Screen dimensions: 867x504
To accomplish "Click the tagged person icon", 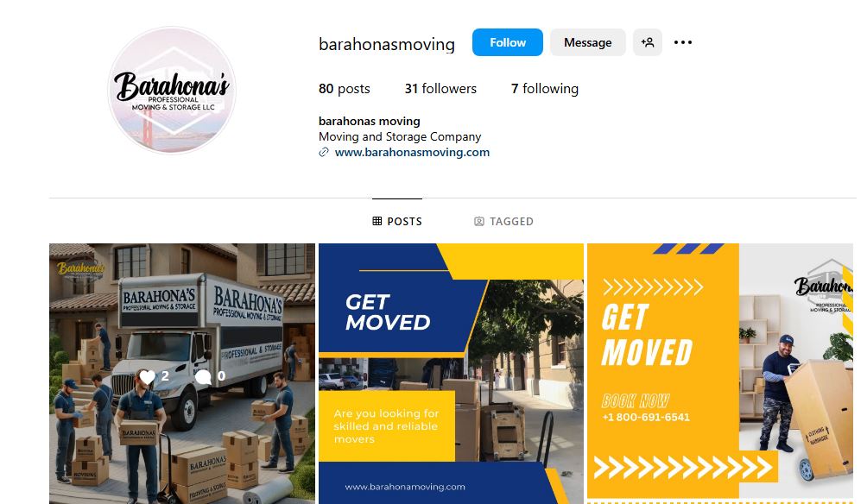I will [x=479, y=221].
